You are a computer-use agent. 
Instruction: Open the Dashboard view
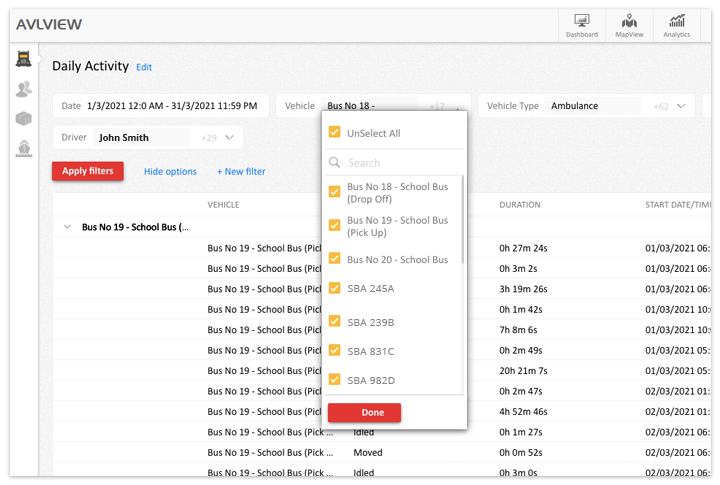pyautogui.click(x=581, y=26)
